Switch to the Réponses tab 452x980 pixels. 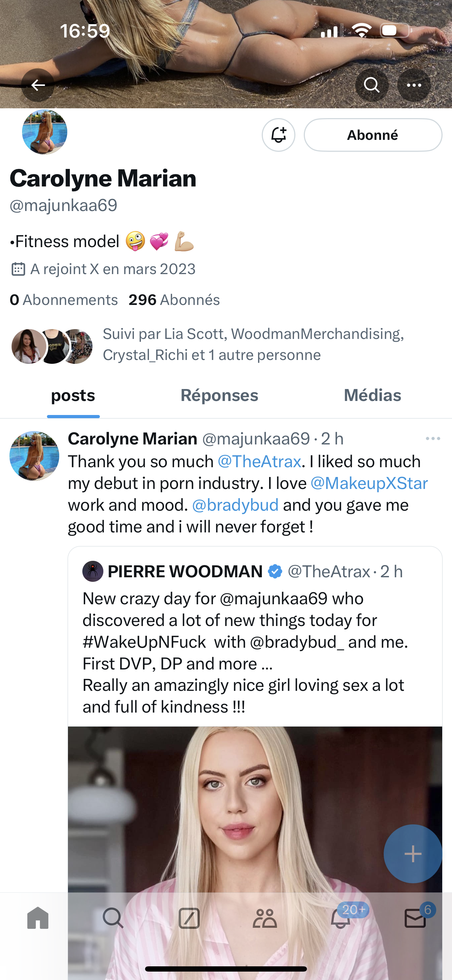tap(219, 395)
